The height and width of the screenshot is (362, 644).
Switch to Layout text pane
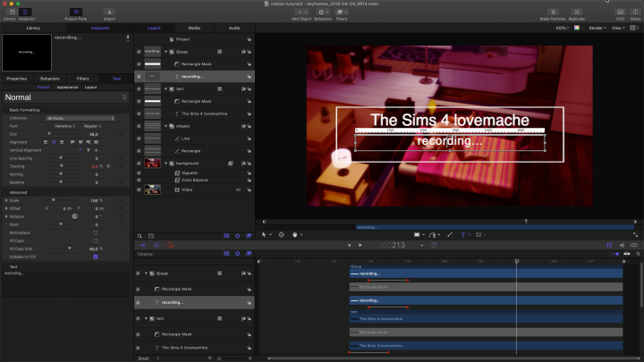click(90, 88)
